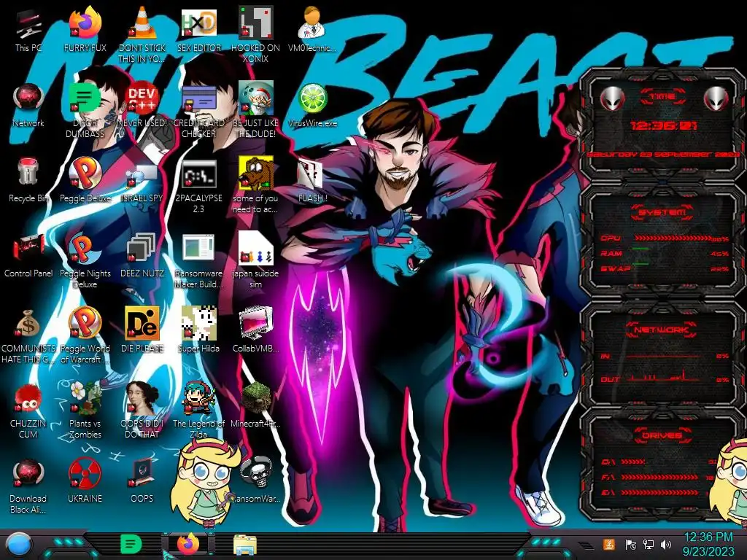This screenshot has width=747, height=560.
Task: Open the taskbar clock showing 12:36 PM
Action: (708, 545)
